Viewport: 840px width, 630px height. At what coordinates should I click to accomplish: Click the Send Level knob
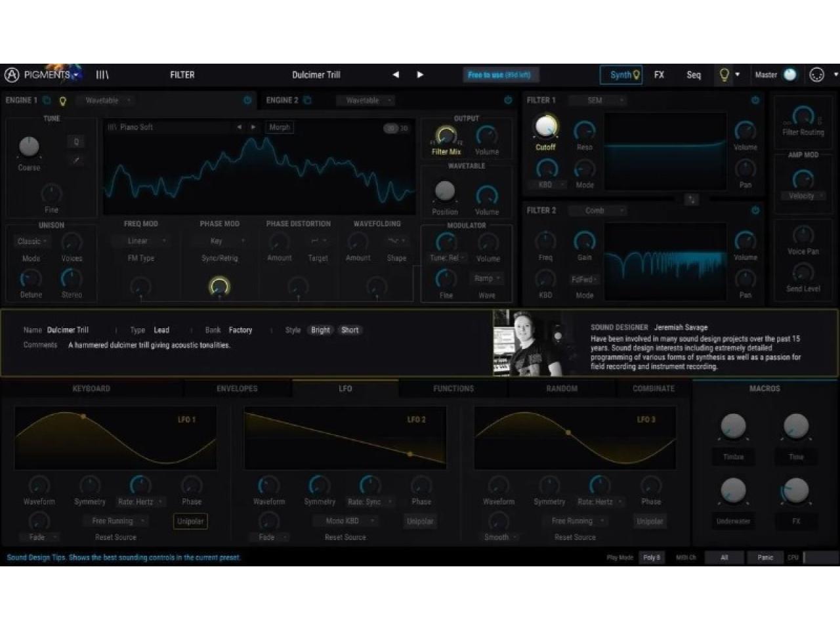click(x=803, y=272)
